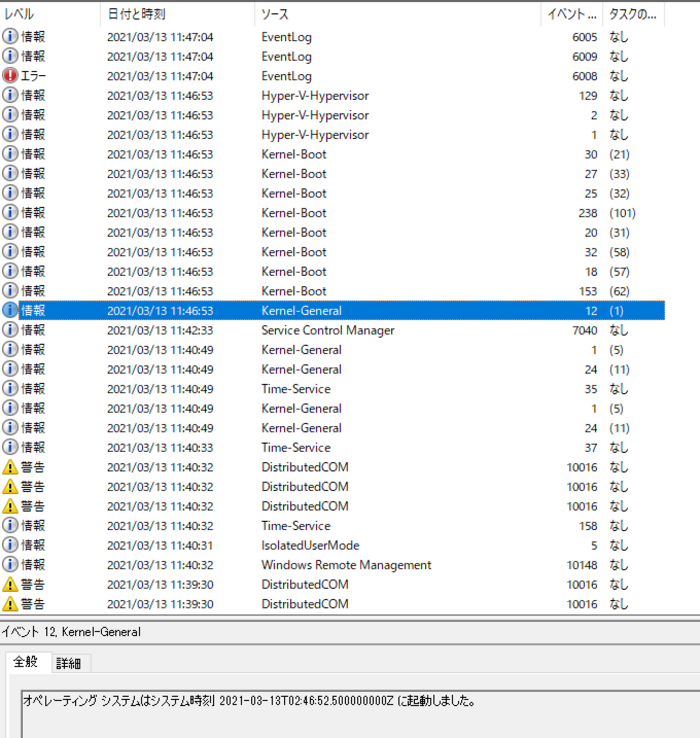Sort by the タスクの... column header

click(633, 15)
